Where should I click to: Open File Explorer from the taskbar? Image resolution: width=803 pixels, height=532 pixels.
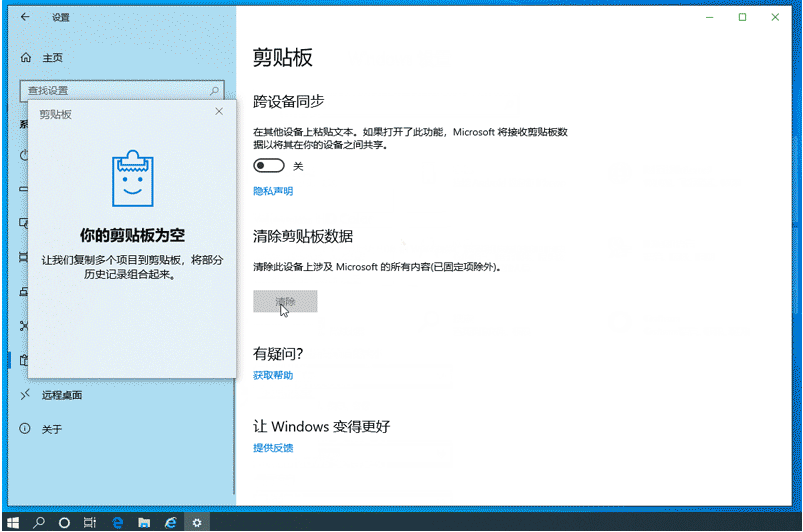tap(144, 522)
